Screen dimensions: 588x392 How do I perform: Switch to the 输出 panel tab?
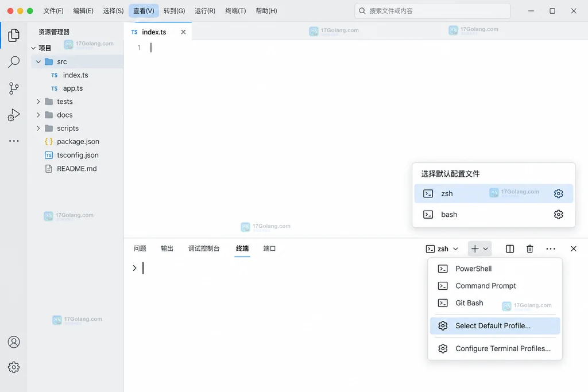point(167,249)
